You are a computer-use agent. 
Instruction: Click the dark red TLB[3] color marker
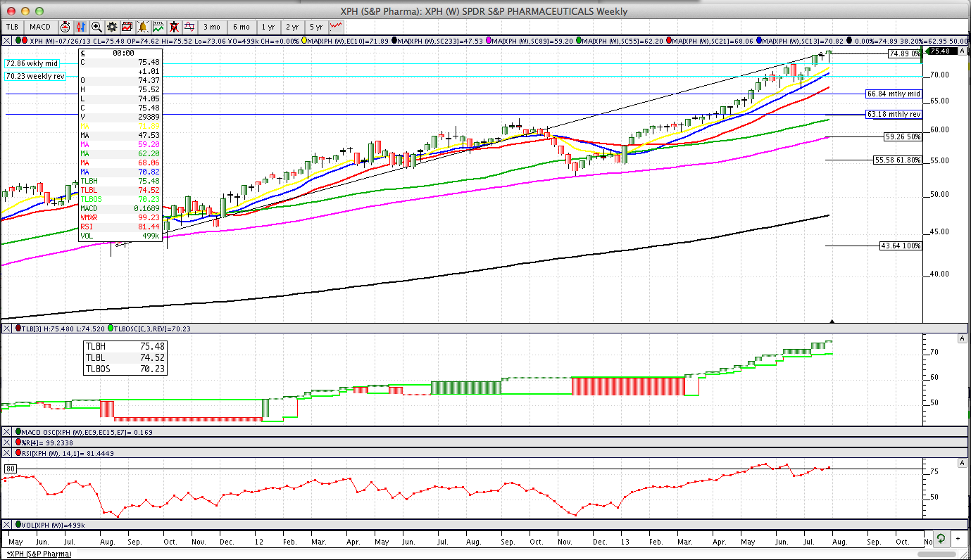pyautogui.click(x=18, y=329)
